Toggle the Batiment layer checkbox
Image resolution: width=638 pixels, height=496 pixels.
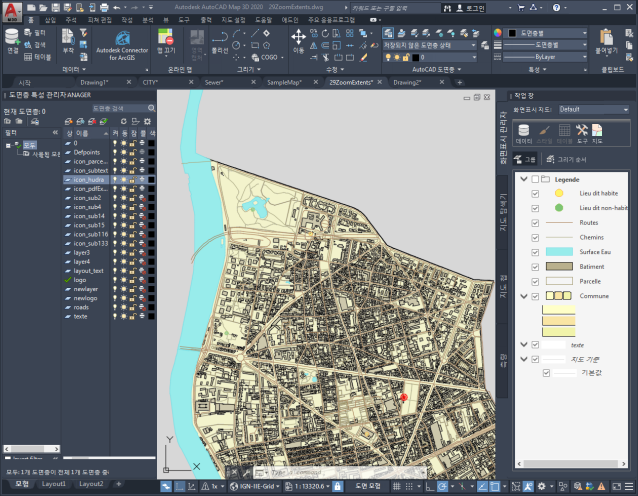536,267
